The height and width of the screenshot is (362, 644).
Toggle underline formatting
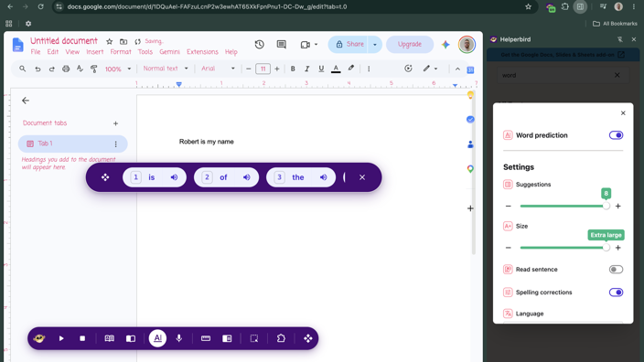pyautogui.click(x=321, y=69)
